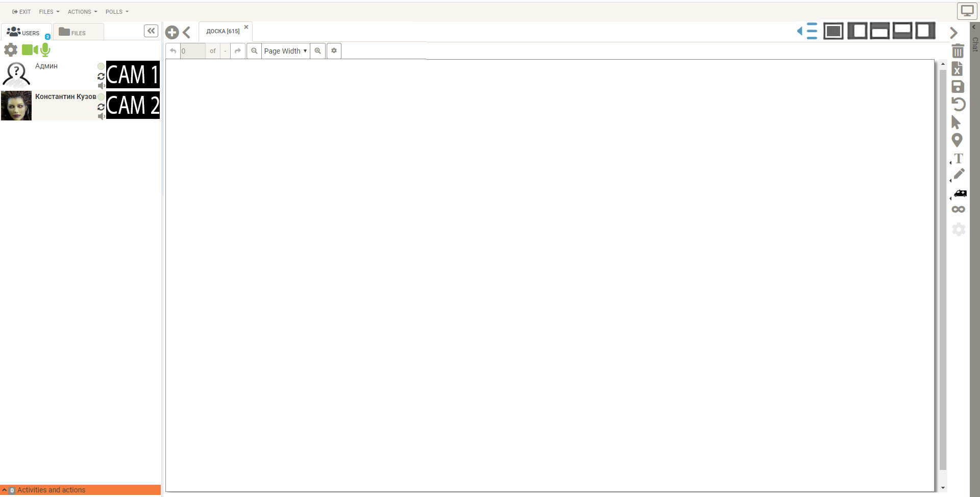The width and height of the screenshot is (980, 497).
Task: Toggle the green camera on/off
Action: pyautogui.click(x=29, y=49)
